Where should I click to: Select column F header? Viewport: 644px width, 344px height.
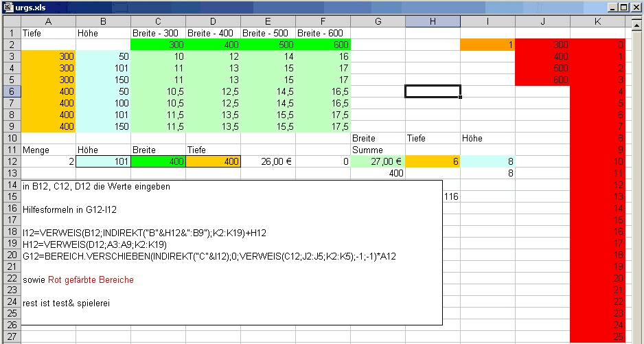click(x=323, y=21)
